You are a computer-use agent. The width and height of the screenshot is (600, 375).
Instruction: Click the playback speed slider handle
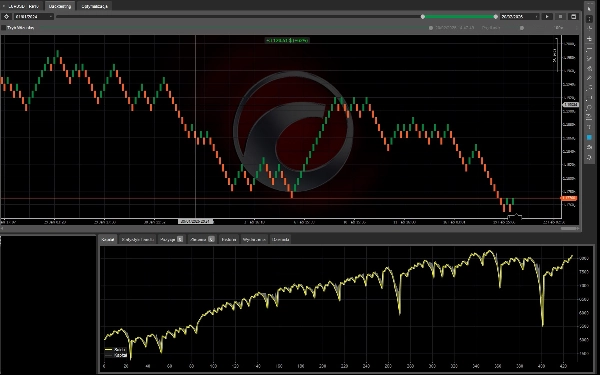(x=522, y=28)
